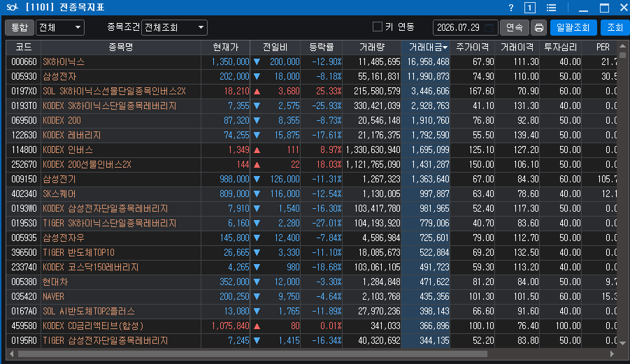Click the 거래량 column header
Image resolution: width=630 pixels, height=364 pixels.
[372, 48]
